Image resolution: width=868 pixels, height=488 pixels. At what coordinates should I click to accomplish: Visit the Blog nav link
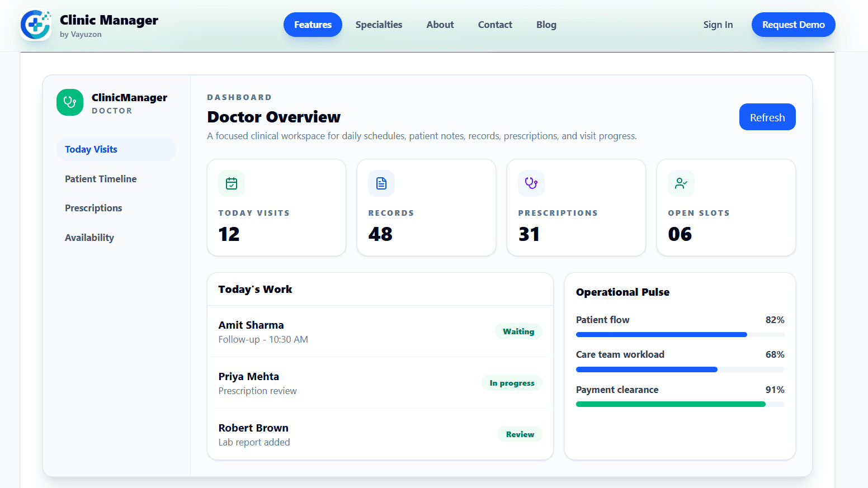click(546, 25)
